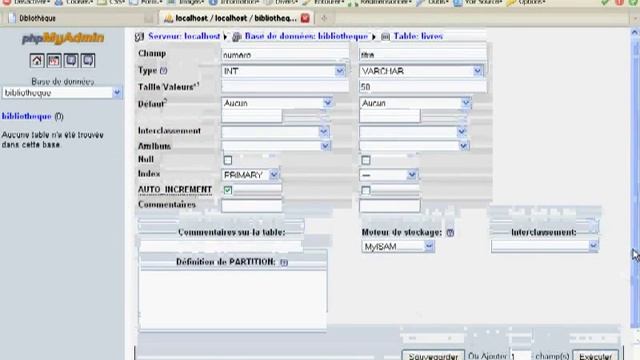
Task: Close the localhost bibliothèque browser tab
Action: tap(305, 18)
